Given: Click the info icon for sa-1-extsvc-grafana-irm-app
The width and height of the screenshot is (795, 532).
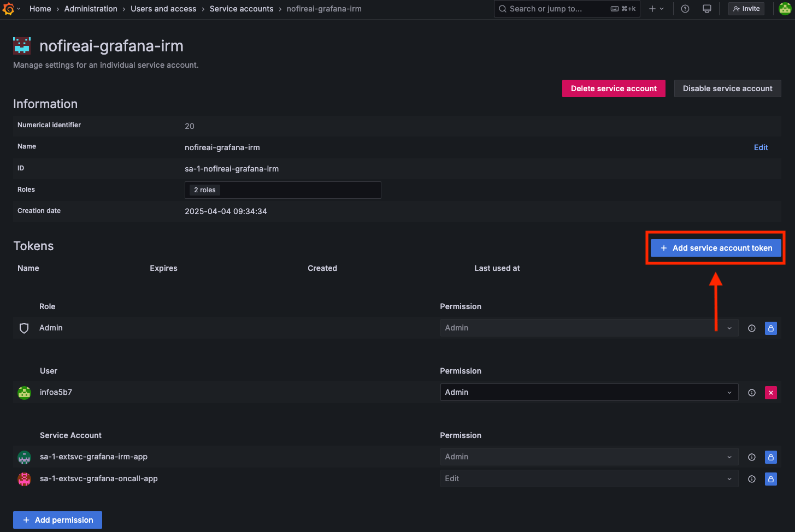Looking at the screenshot, I should click(752, 457).
